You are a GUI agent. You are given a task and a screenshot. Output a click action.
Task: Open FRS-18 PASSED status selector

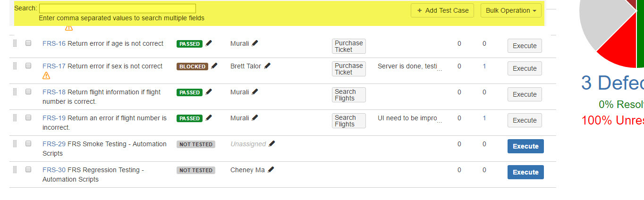(x=189, y=92)
